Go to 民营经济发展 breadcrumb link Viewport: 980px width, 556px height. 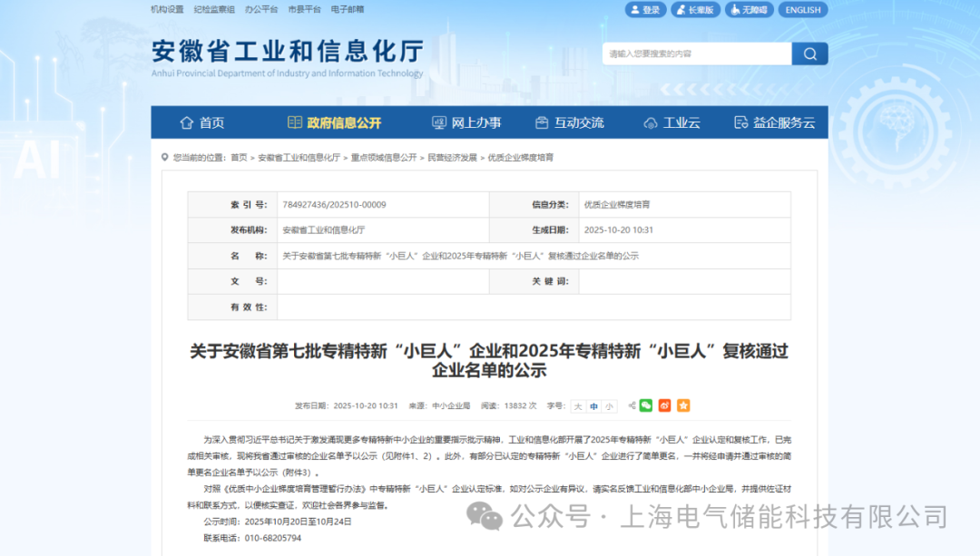point(452,158)
